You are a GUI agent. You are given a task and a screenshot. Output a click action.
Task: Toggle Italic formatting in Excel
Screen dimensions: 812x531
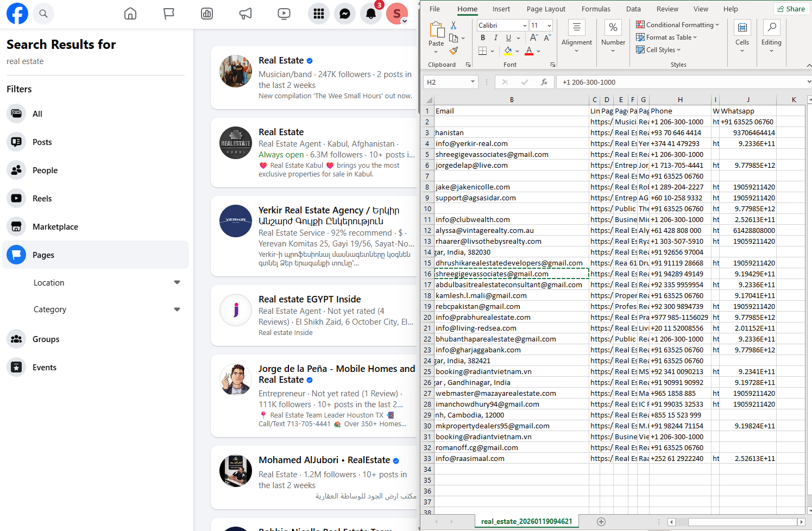coord(495,38)
